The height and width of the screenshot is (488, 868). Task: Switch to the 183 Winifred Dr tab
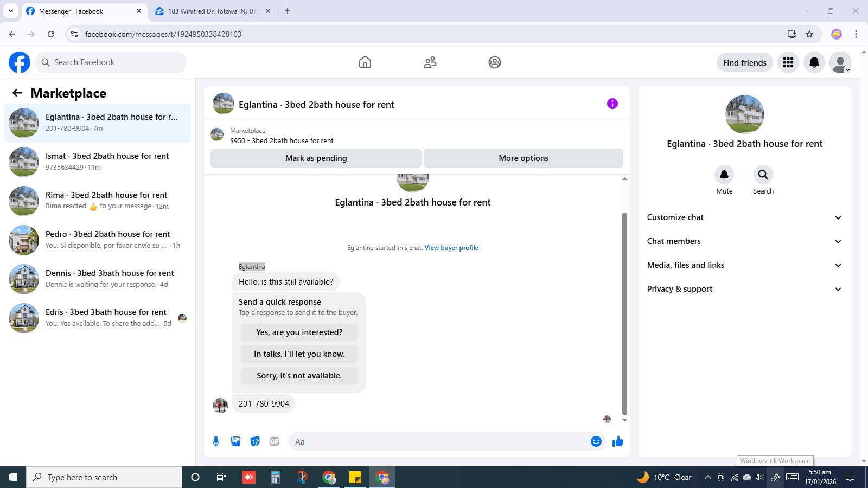(x=213, y=11)
